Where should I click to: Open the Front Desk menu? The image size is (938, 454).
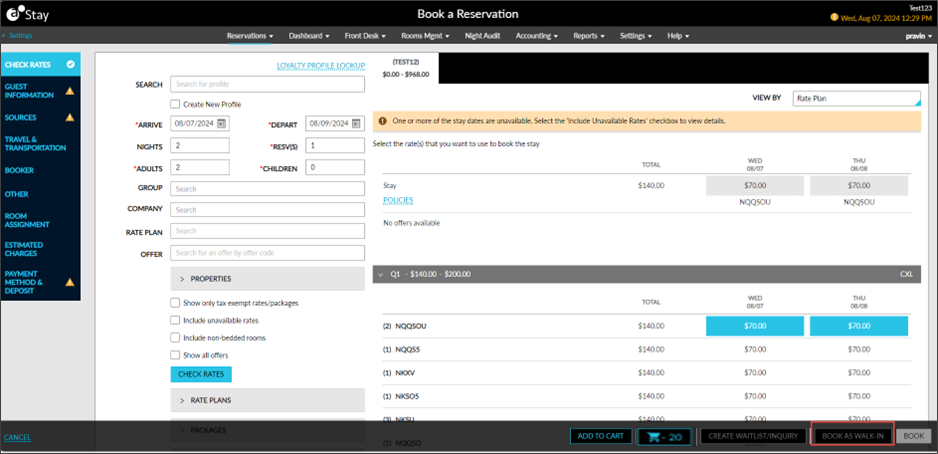[x=365, y=36]
